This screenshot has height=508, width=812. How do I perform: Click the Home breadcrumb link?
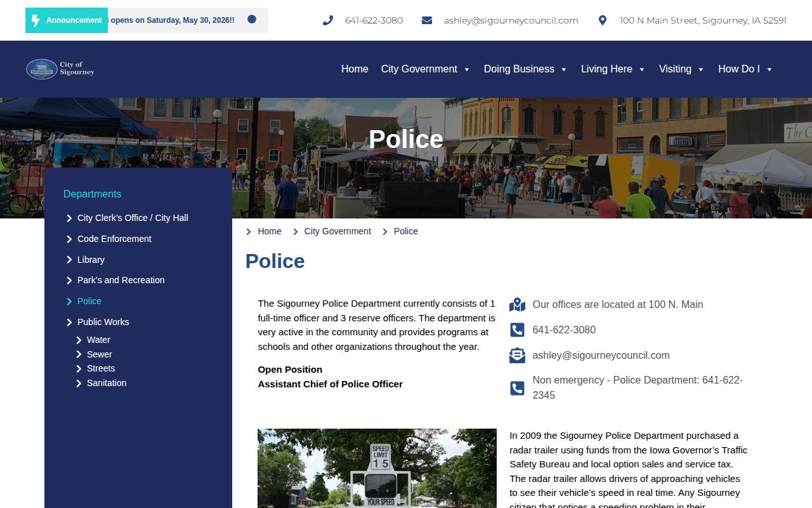point(270,231)
